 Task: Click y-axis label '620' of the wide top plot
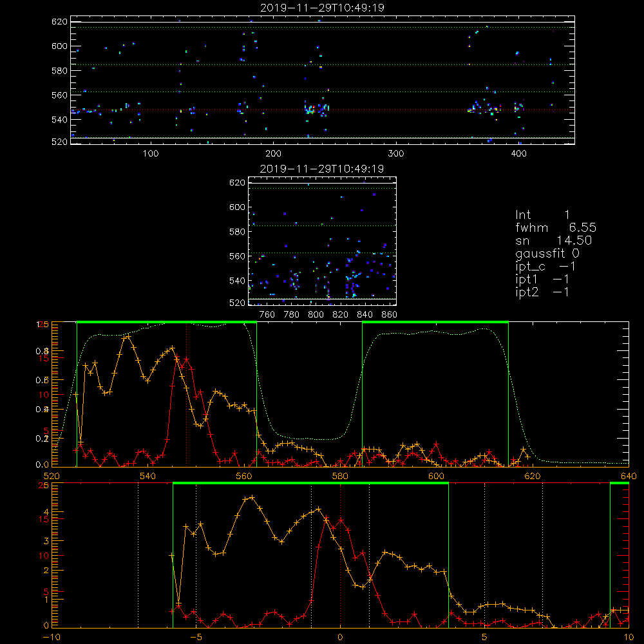(x=59, y=21)
